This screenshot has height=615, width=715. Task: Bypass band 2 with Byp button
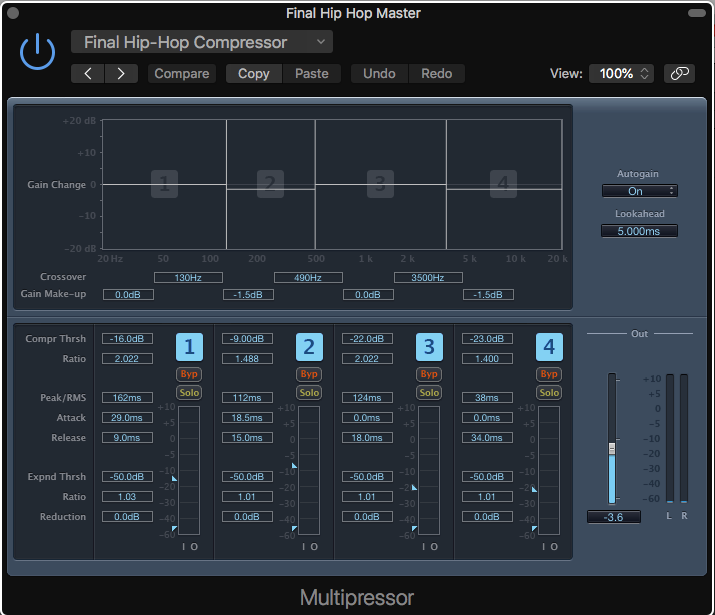coord(309,374)
